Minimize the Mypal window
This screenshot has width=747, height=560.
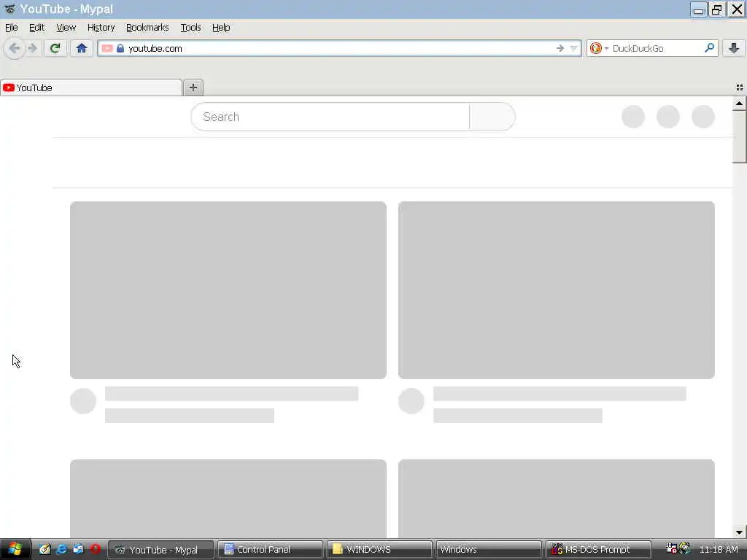tap(698, 9)
